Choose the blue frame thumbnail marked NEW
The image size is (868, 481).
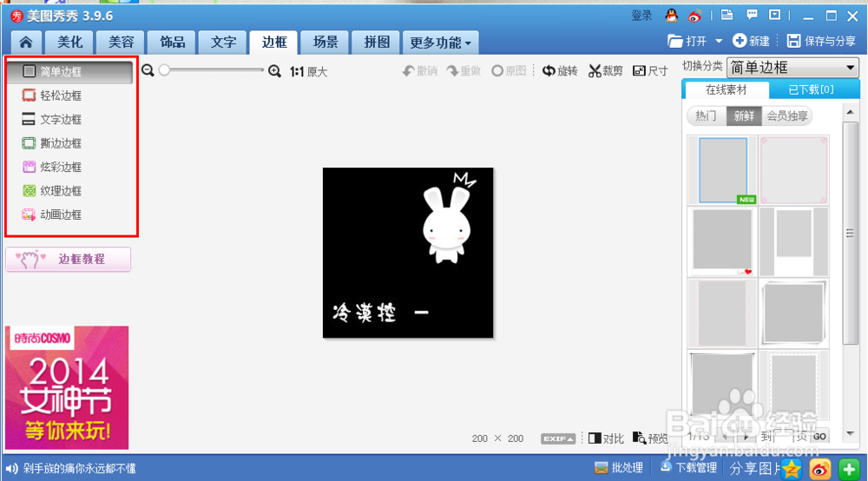[722, 170]
